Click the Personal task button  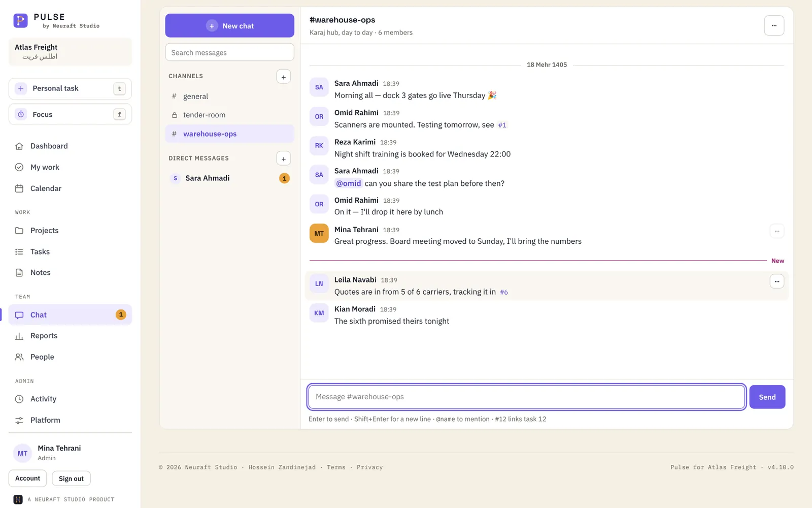(70, 88)
